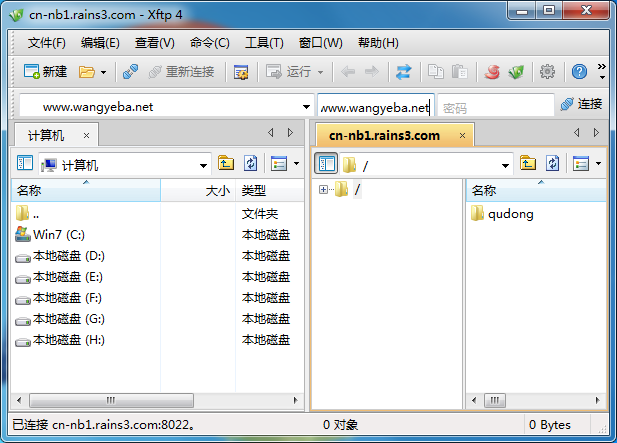Toggle the folder tree view in remote pane

[326, 164]
